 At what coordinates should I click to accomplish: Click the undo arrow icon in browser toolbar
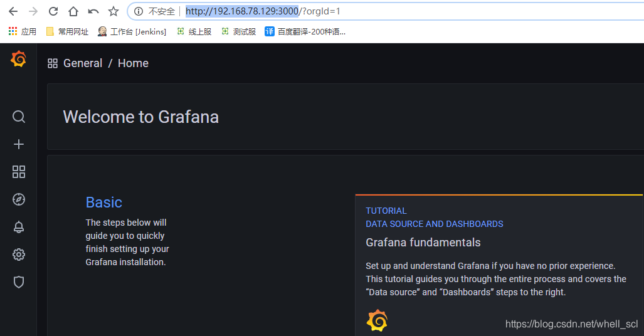[x=93, y=11]
